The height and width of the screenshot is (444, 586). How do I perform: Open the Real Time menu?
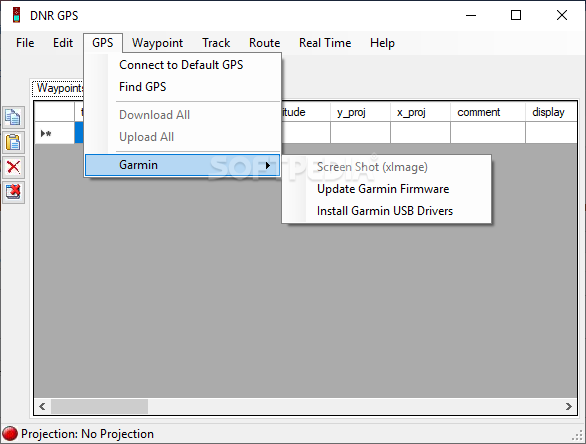coord(325,43)
